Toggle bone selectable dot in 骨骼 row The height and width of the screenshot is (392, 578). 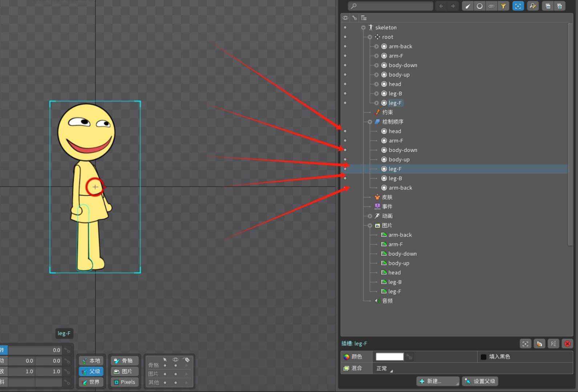click(x=165, y=366)
